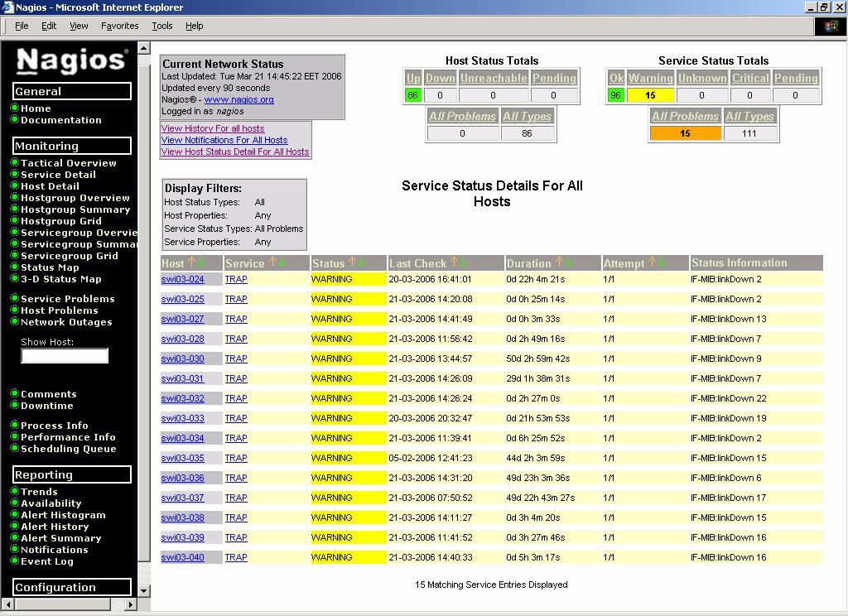
Task: Click the Show Host input field
Action: [x=65, y=356]
